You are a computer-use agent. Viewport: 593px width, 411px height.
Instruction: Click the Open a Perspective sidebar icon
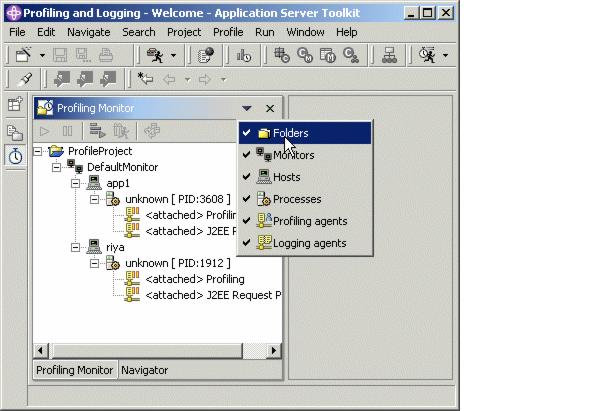[16, 104]
